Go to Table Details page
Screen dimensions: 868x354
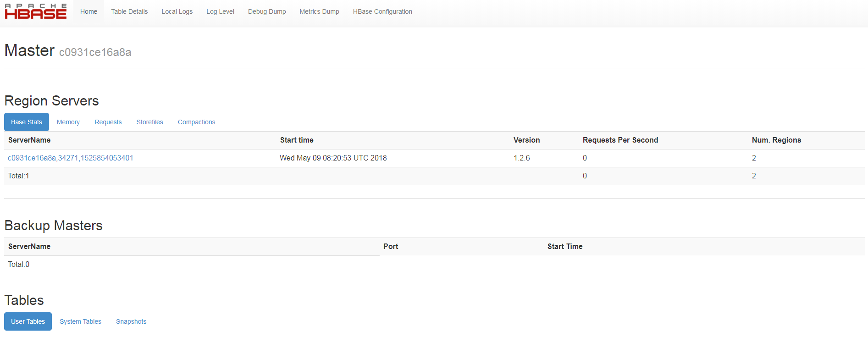click(x=129, y=12)
